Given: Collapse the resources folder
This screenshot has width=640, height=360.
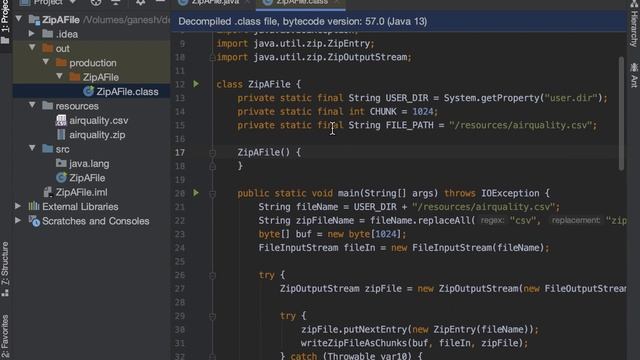Looking at the screenshot, I should 32,105.
